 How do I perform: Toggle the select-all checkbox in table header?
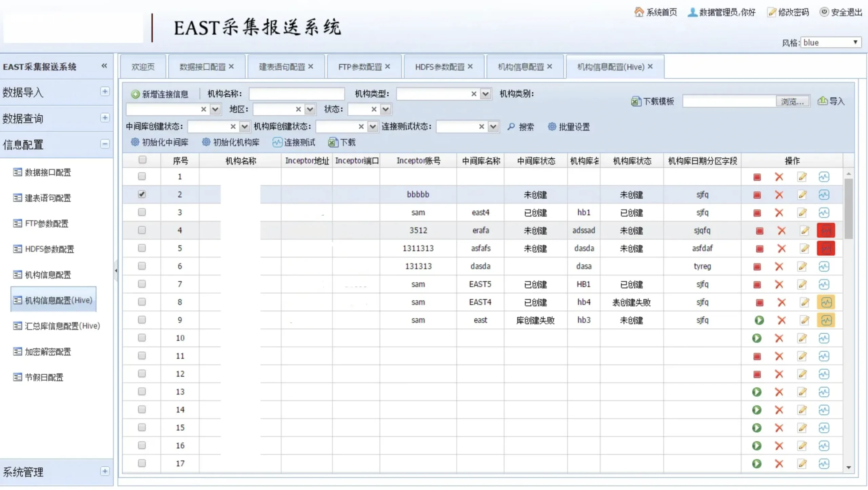point(142,160)
